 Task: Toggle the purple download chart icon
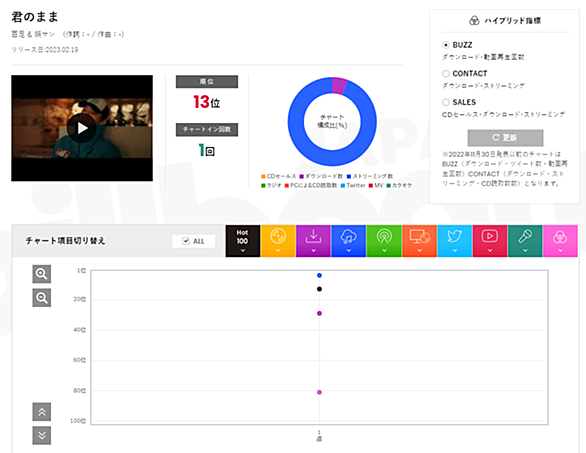[313, 241]
